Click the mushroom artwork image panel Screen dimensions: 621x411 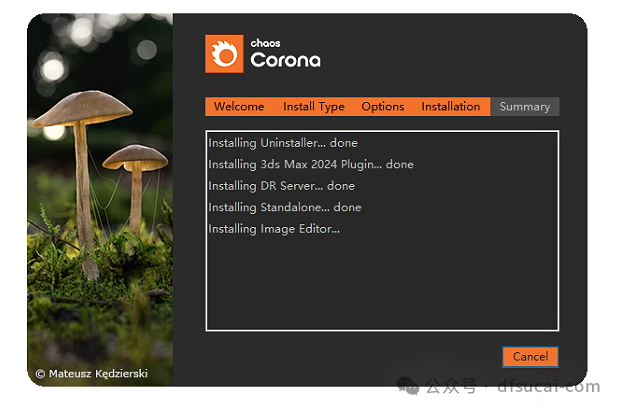100,200
